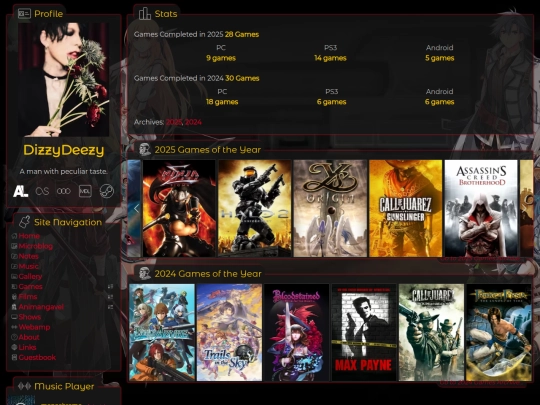Click the icon beside Gallery
Screen dimensions: 540x405
[14, 276]
